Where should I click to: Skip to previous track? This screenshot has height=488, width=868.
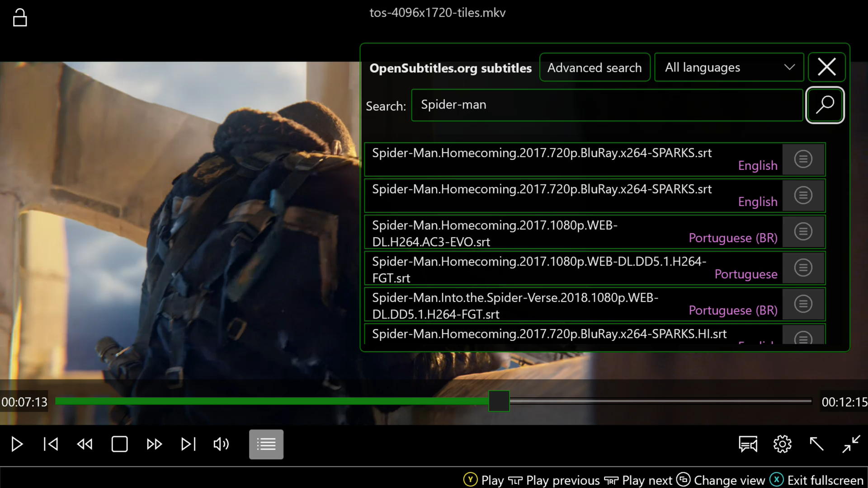pos(51,444)
